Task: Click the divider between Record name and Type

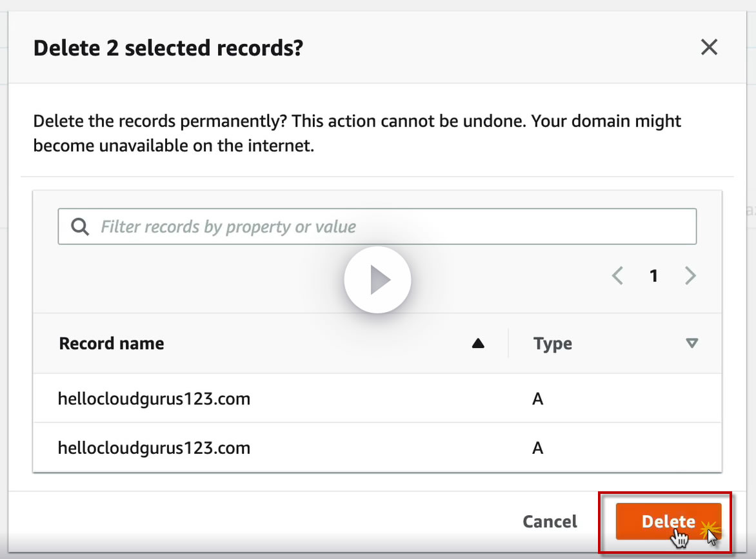Action: 508,344
